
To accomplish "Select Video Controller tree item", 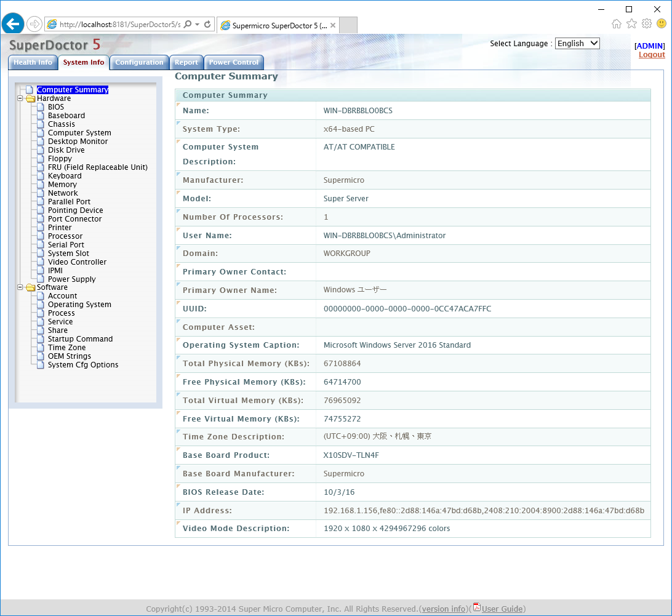I will 77,262.
